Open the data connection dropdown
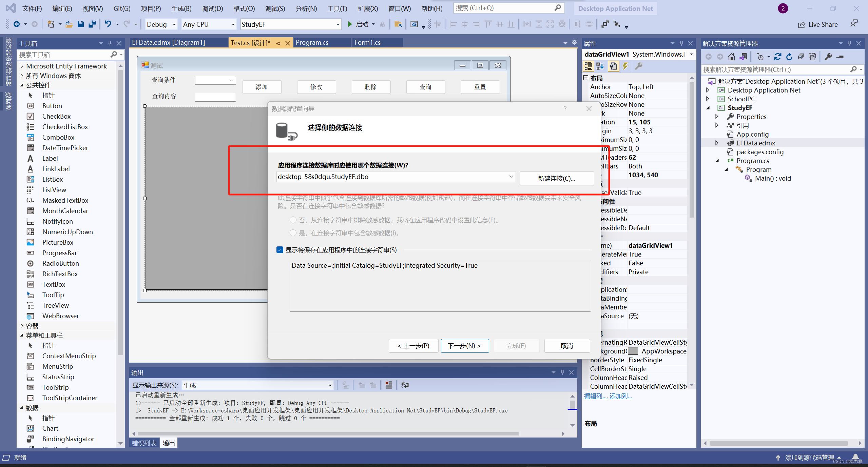 tap(511, 177)
